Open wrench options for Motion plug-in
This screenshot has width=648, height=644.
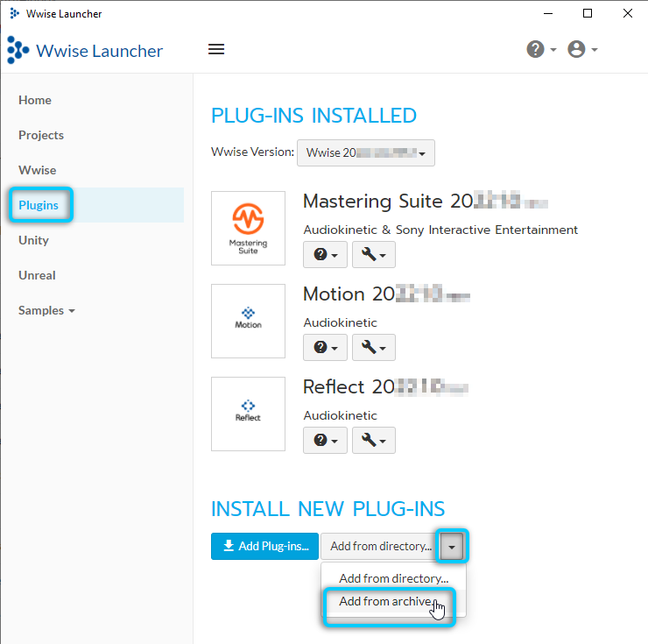point(374,347)
